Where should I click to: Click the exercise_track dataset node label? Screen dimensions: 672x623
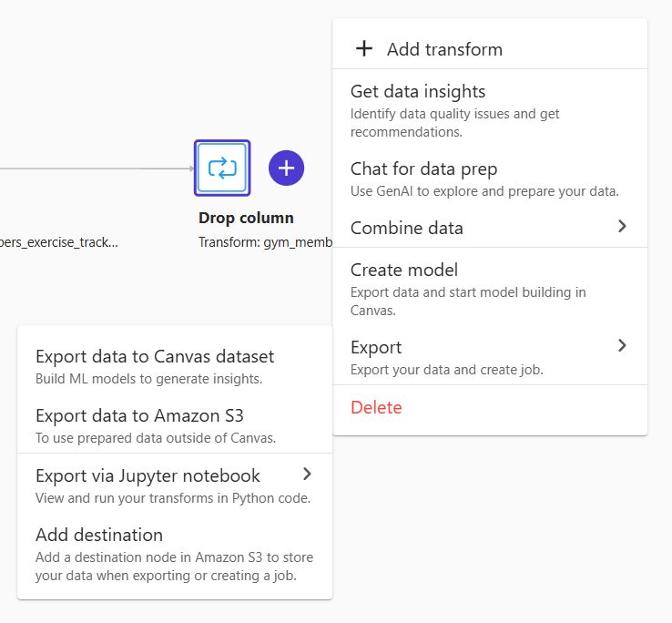point(58,242)
